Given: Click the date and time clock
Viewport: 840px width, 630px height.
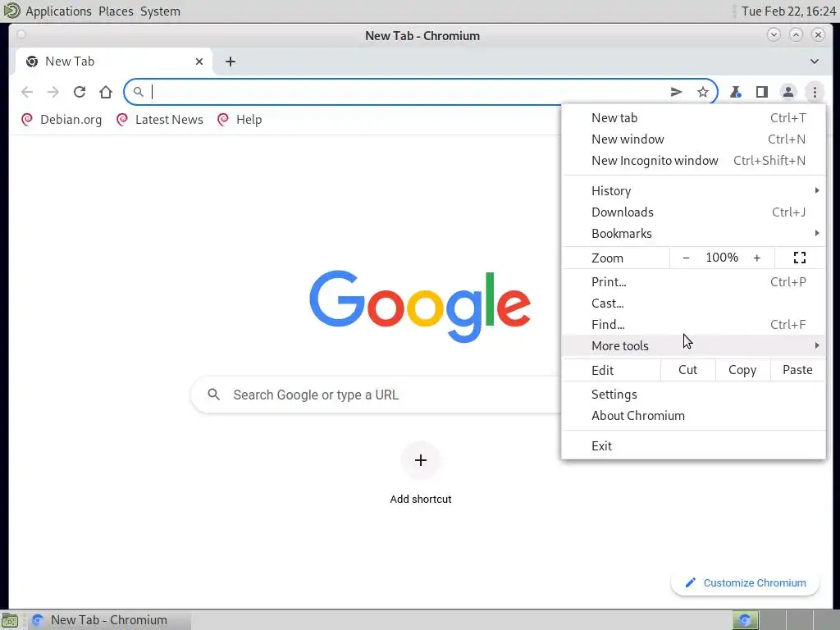Looking at the screenshot, I should coord(788,11).
